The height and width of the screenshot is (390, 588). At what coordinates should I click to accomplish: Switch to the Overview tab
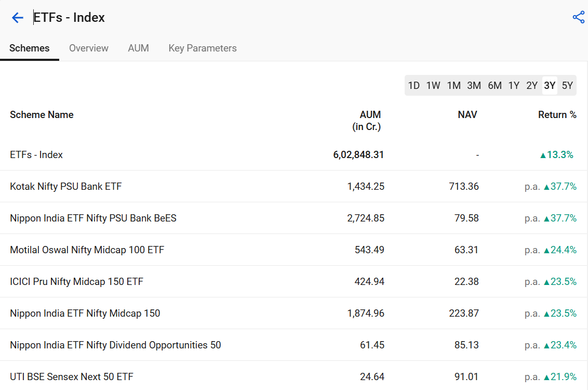[x=88, y=48]
